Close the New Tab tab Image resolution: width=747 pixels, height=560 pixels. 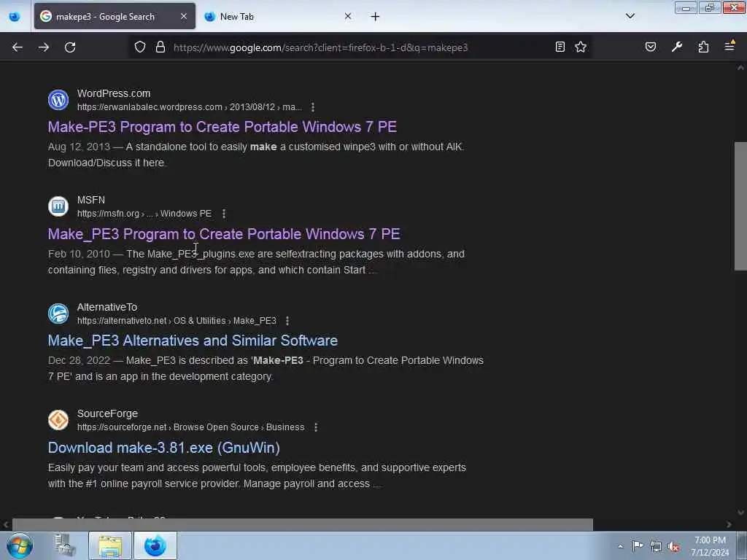point(348,16)
